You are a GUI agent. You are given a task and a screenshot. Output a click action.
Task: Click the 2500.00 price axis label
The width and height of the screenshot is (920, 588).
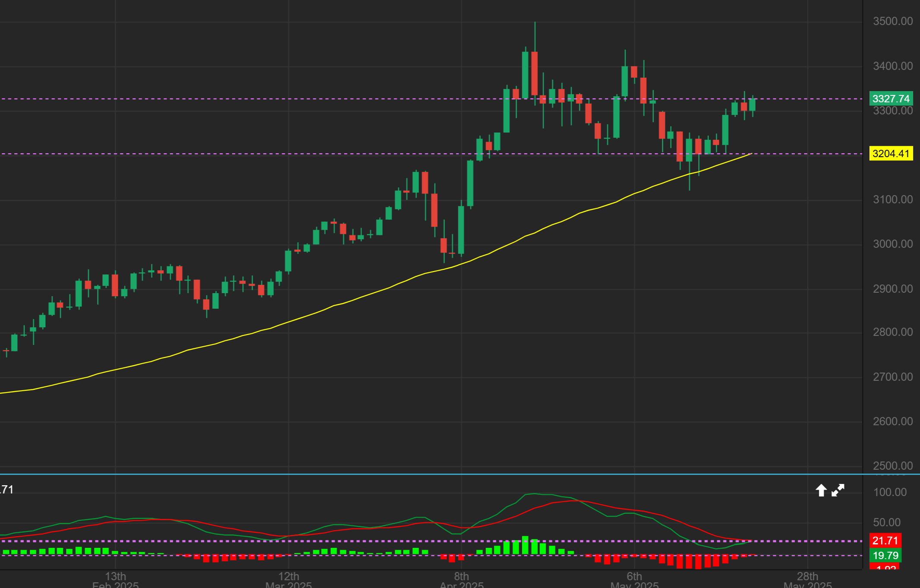tap(892, 466)
